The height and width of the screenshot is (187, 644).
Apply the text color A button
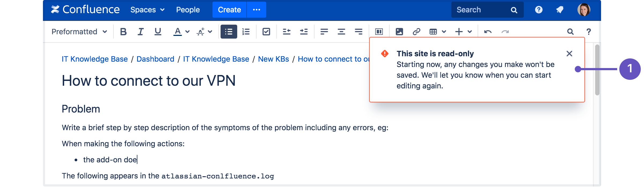click(177, 32)
